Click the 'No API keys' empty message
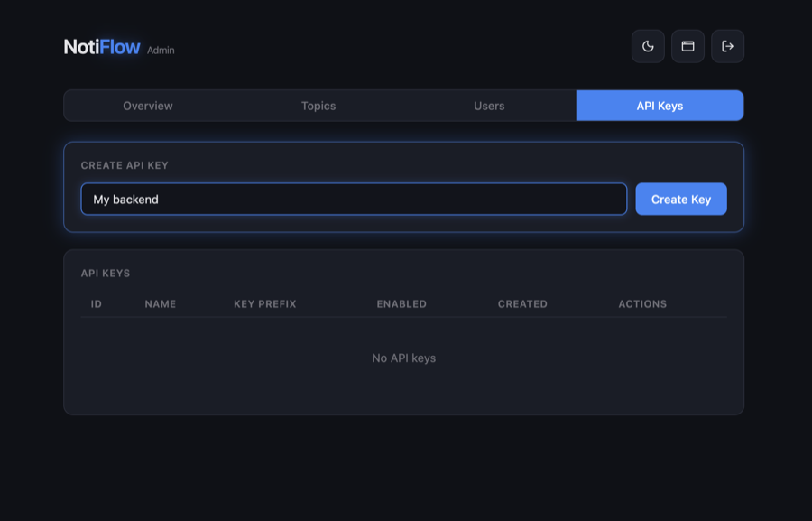This screenshot has width=812, height=521. coord(404,358)
